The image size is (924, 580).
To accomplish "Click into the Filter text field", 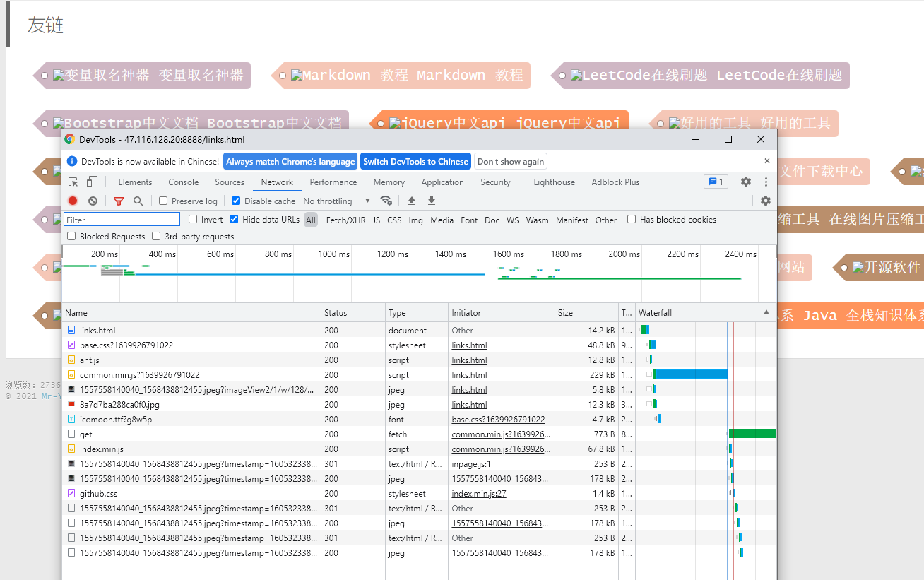I will click(122, 220).
